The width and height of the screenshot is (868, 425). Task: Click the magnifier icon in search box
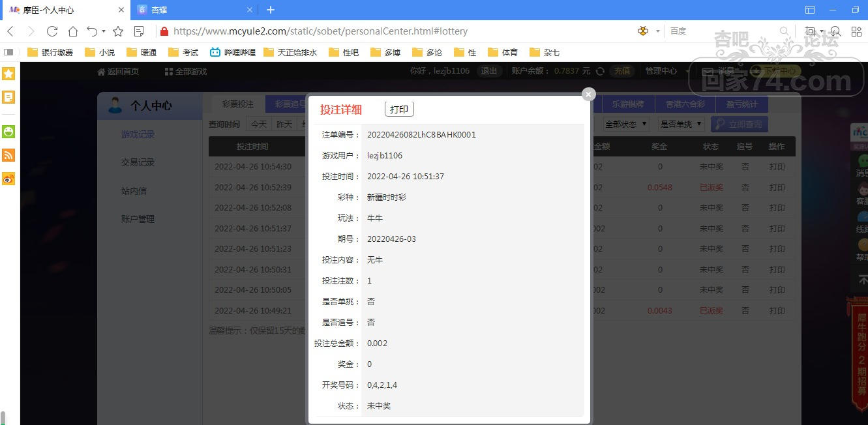(x=785, y=31)
